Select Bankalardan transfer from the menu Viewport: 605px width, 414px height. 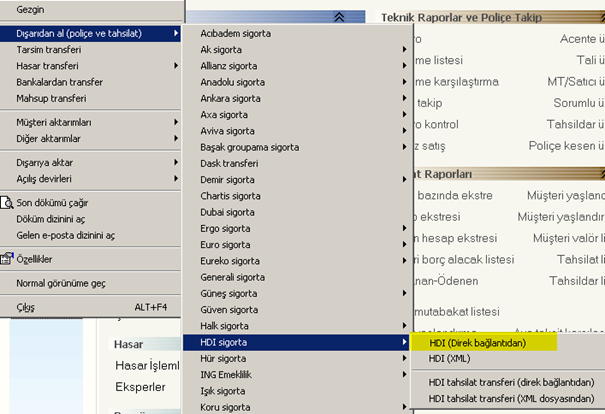click(59, 82)
